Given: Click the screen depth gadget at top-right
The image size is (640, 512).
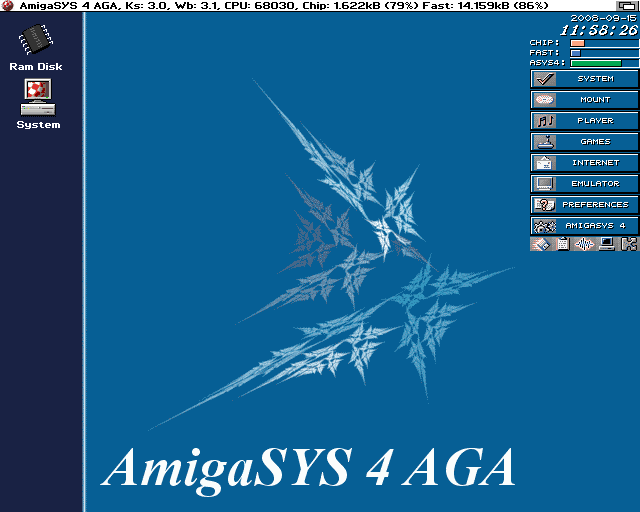Looking at the screenshot, I should (630, 6).
